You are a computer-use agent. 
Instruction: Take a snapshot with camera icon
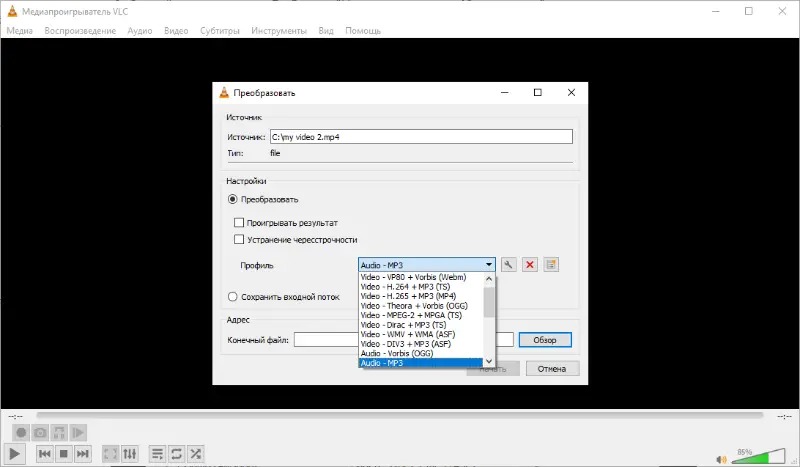[40, 433]
